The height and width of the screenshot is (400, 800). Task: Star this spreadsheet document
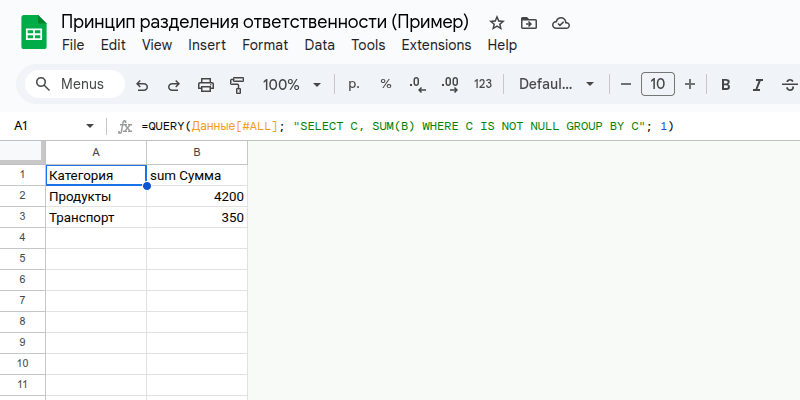(x=496, y=23)
